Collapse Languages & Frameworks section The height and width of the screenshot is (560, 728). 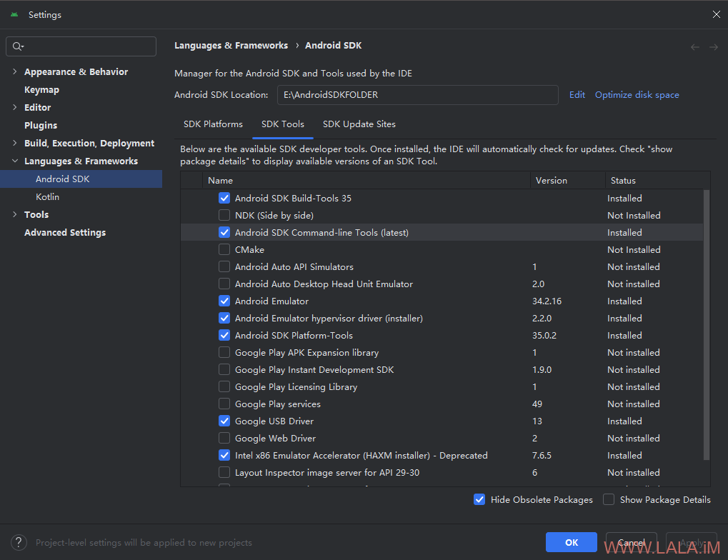[x=15, y=161]
